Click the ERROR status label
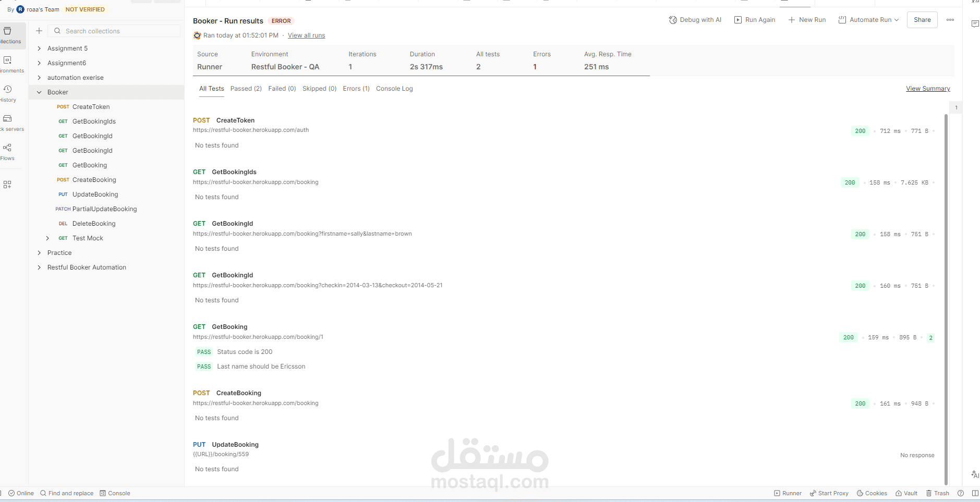This screenshot has height=502, width=980. click(281, 21)
